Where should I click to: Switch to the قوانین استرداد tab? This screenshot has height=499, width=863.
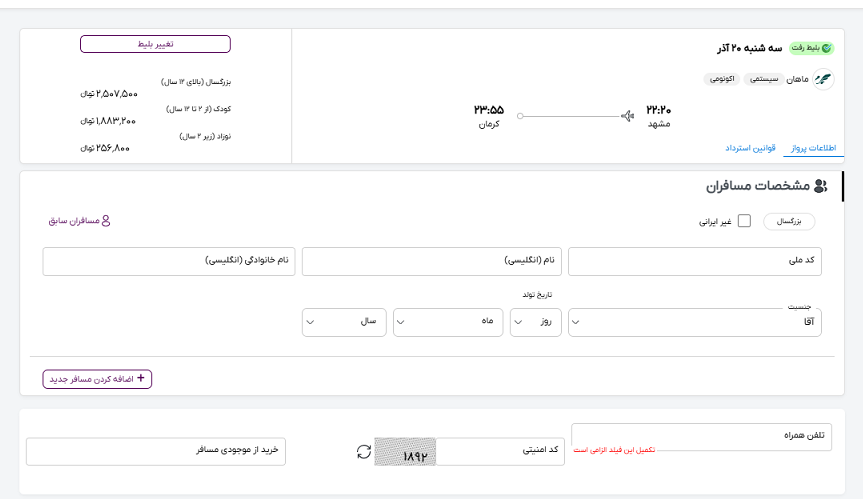click(750, 148)
